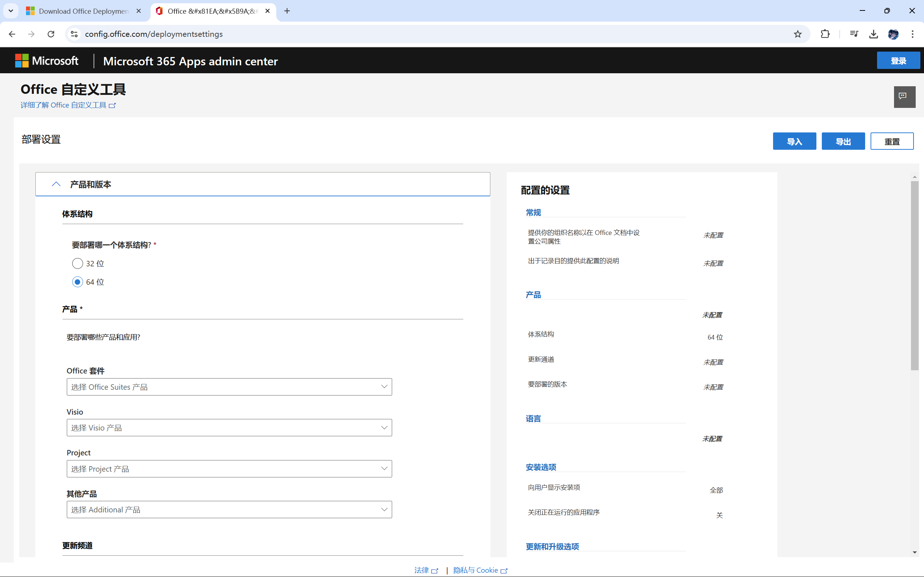924x577 pixels.
Task: View site information icon in address bar
Action: click(74, 34)
